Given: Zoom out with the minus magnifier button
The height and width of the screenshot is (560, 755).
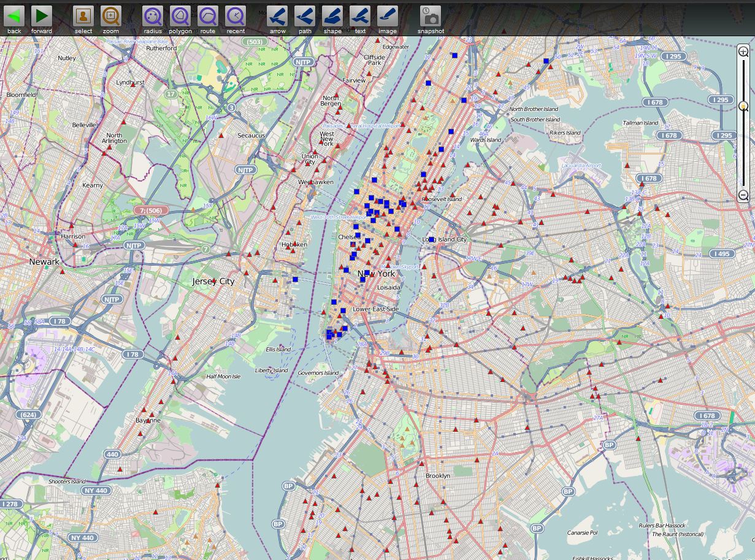Looking at the screenshot, I should [x=743, y=196].
